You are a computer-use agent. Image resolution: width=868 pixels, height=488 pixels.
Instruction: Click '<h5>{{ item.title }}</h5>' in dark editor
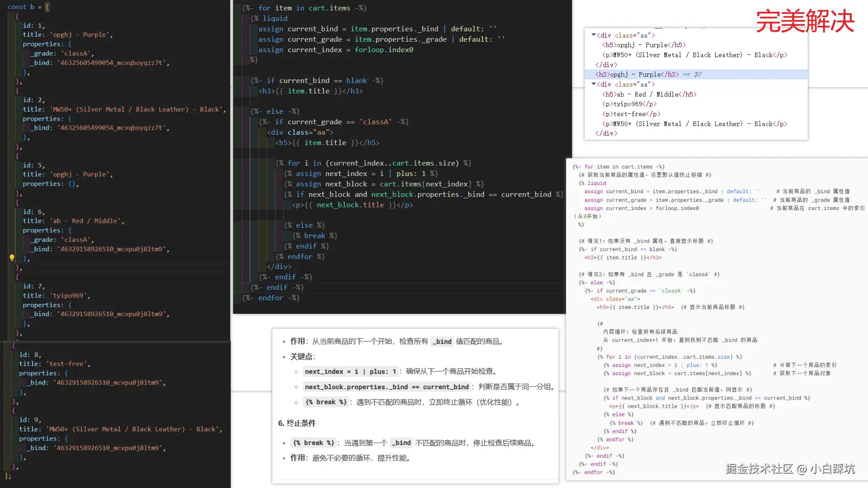328,142
